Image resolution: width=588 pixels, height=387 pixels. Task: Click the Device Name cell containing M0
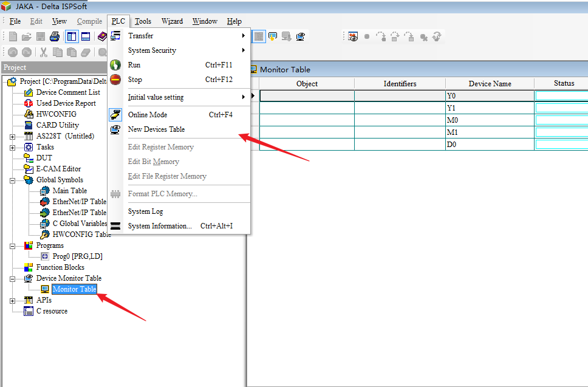pyautogui.click(x=489, y=120)
